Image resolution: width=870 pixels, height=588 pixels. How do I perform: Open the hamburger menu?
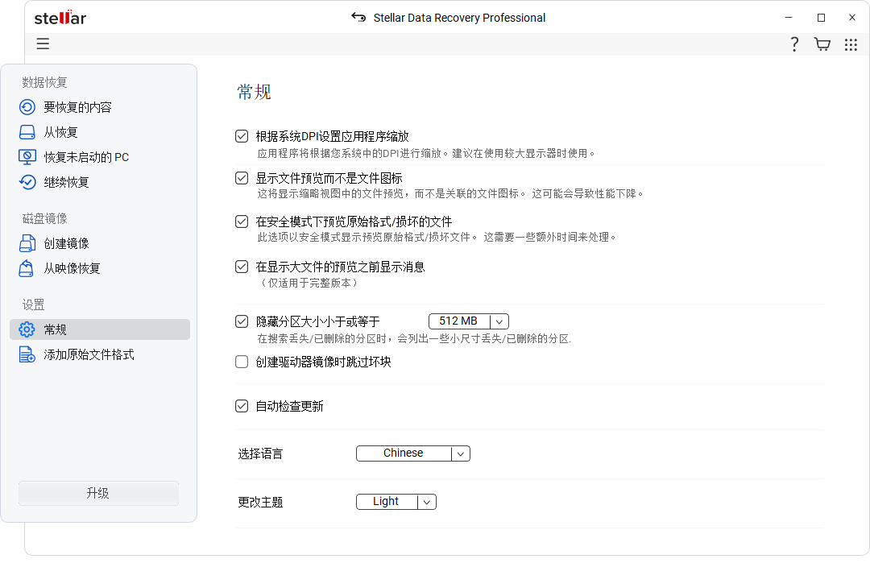[x=43, y=44]
